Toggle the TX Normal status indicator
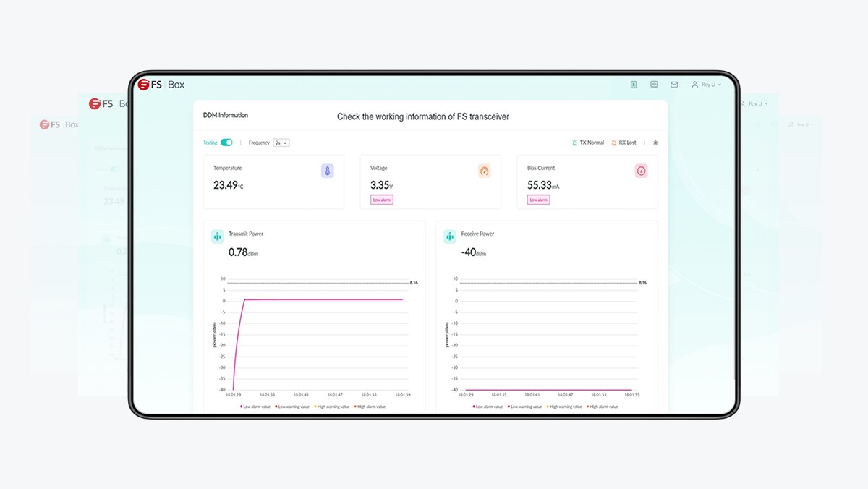The width and height of the screenshot is (868, 489). (x=587, y=143)
